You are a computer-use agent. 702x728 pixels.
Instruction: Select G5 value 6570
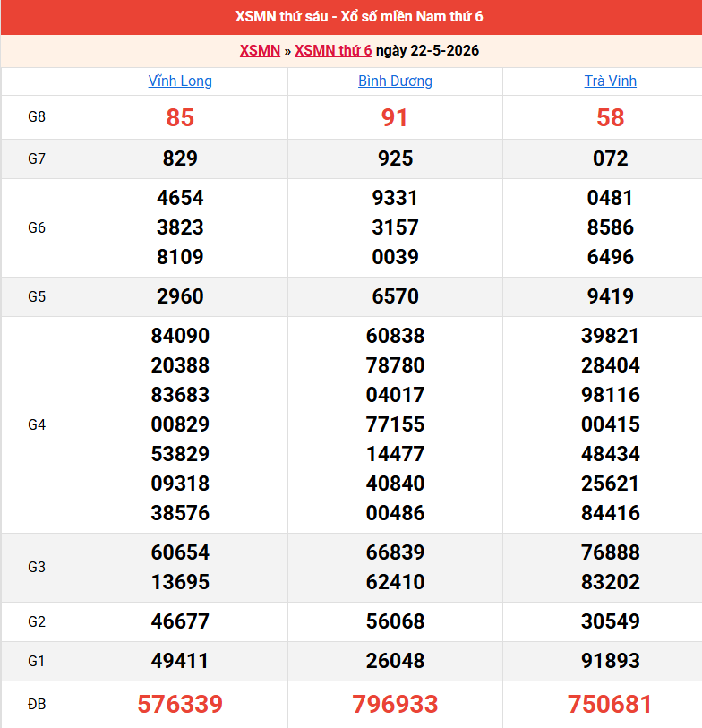pyautogui.click(x=395, y=296)
